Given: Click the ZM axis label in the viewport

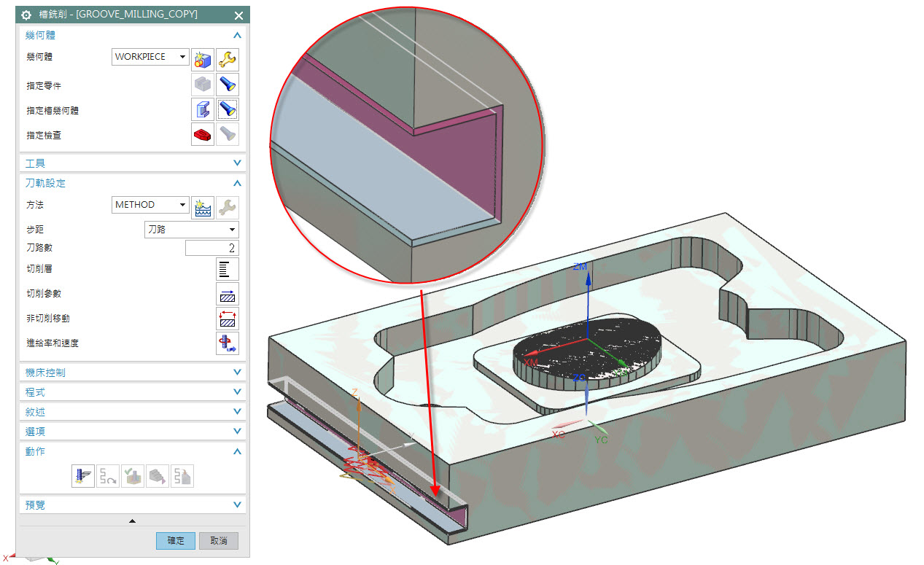Looking at the screenshot, I should click(580, 268).
